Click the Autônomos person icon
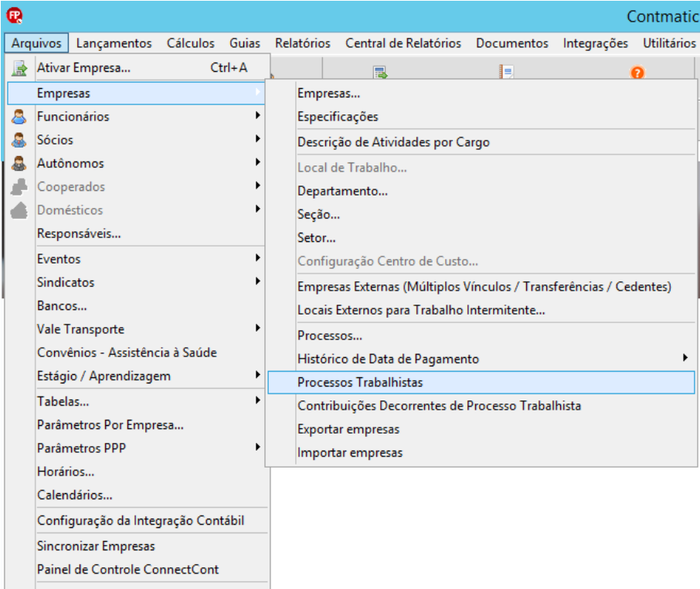 [19, 163]
